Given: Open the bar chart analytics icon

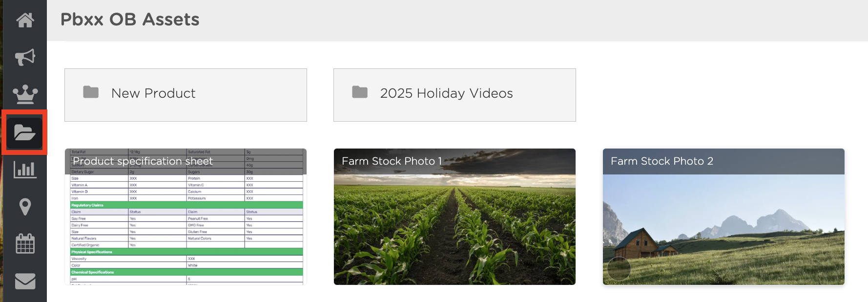Looking at the screenshot, I should tap(25, 170).
